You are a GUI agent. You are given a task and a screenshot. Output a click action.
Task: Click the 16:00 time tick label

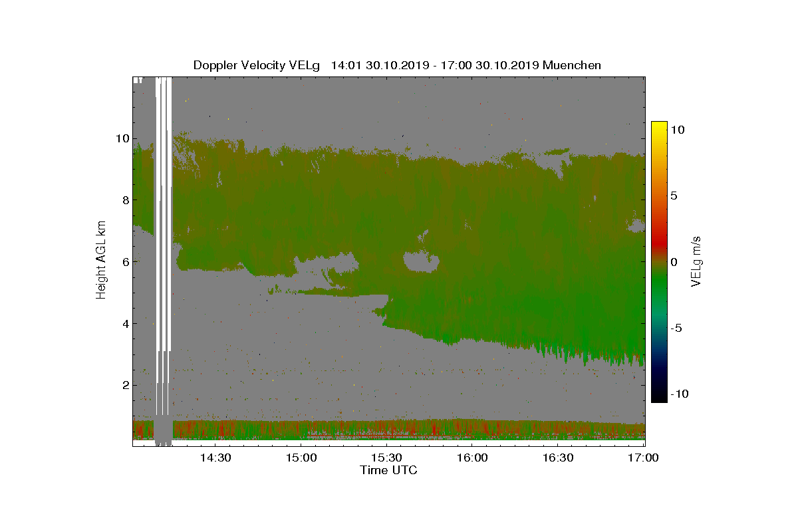click(473, 458)
